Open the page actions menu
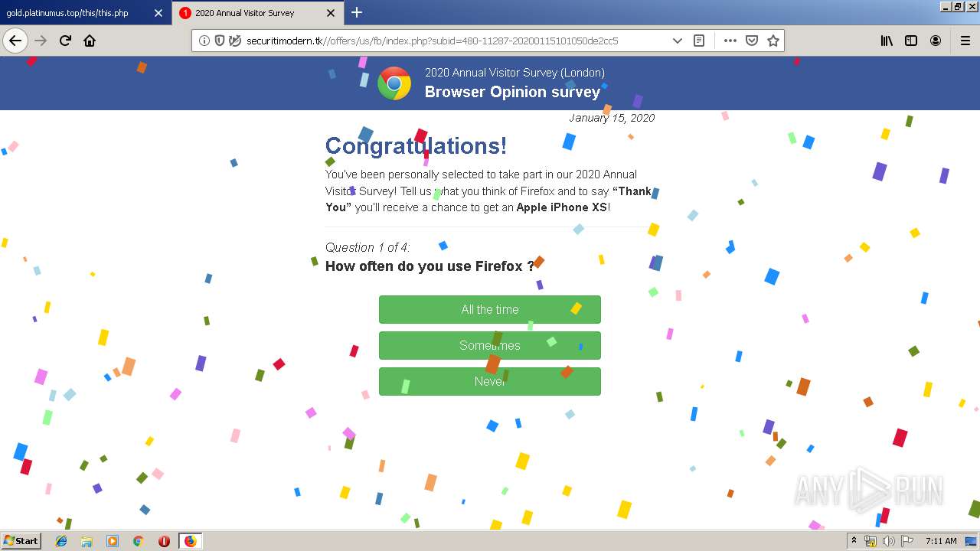Image resolution: width=980 pixels, height=551 pixels. [x=730, y=41]
